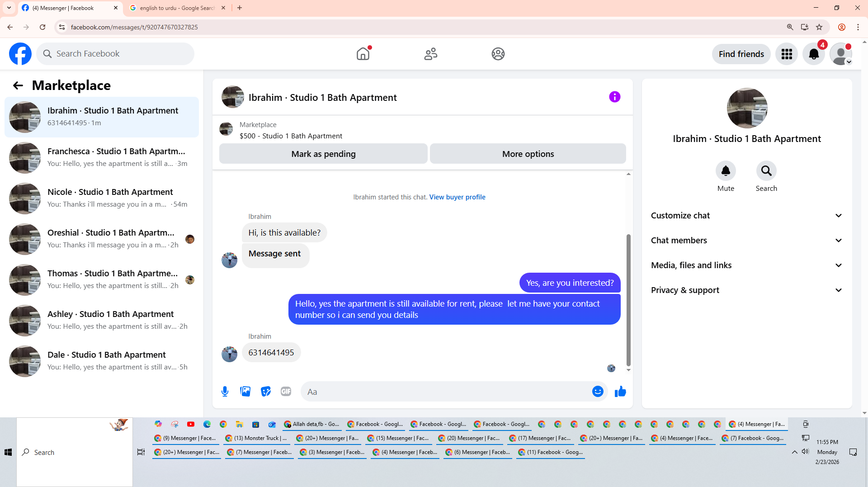This screenshot has height=487, width=868.
Task: Click the Windows taskbar Search box
Action: [75, 452]
